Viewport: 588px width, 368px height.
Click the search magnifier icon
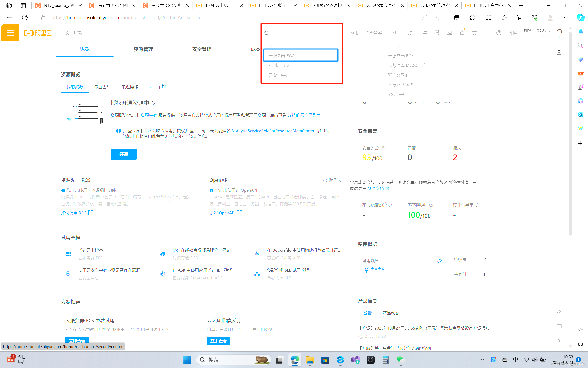(266, 33)
